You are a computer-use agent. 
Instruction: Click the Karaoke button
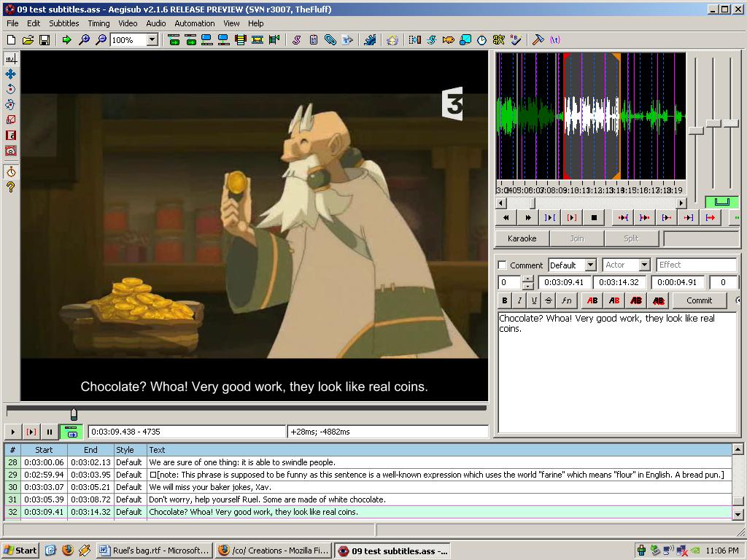(x=522, y=238)
